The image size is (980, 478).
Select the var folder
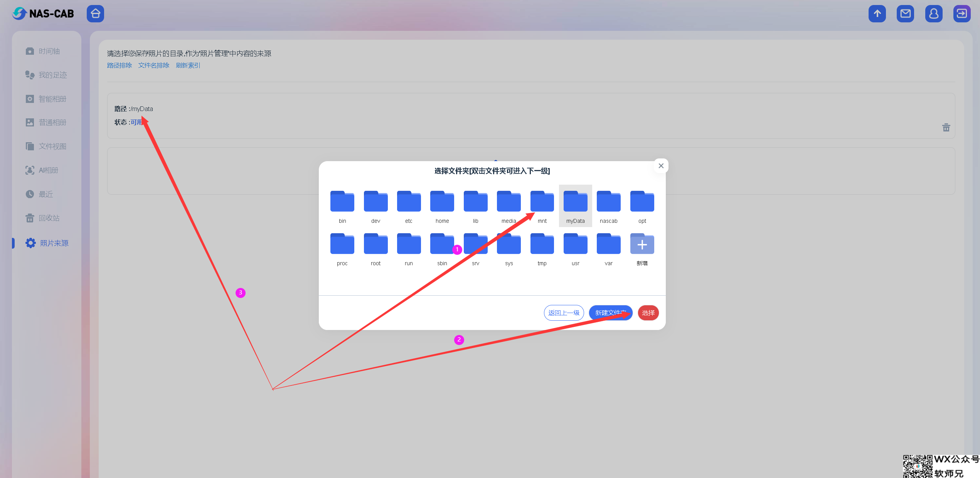pos(609,248)
